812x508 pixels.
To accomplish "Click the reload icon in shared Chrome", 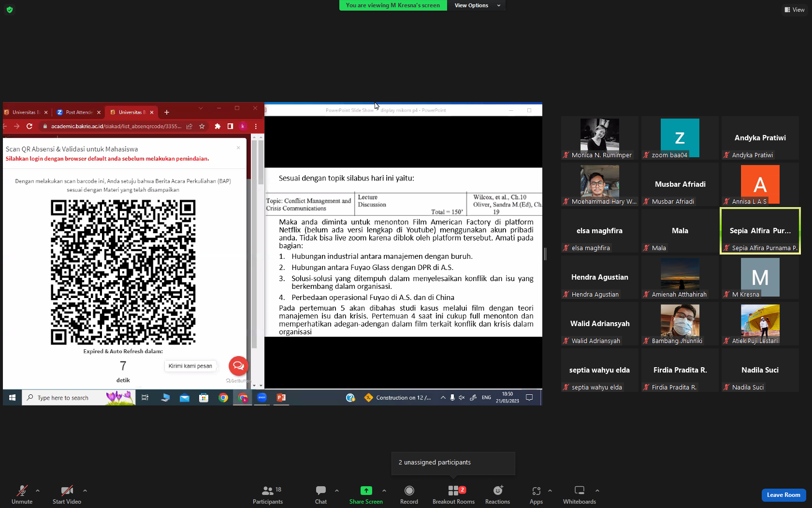I will [29, 126].
